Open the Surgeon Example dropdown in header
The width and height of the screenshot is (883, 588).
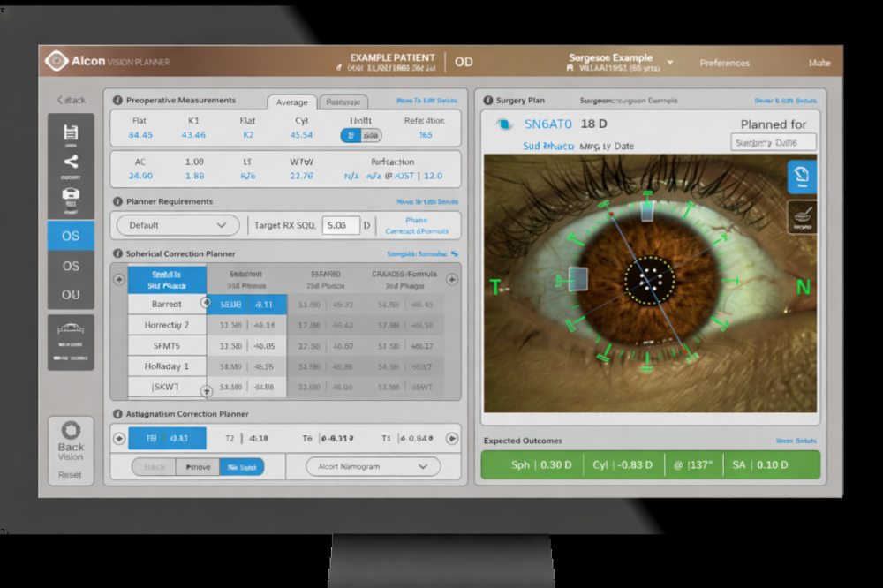coord(669,63)
